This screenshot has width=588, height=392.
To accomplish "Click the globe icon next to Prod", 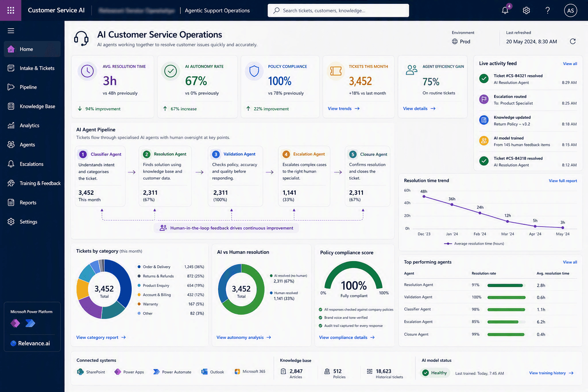I will click(x=455, y=41).
